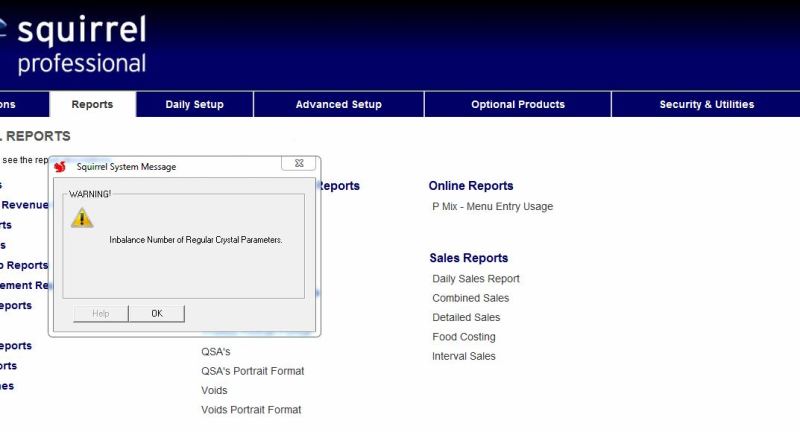Open the QSA's report link

pyautogui.click(x=215, y=352)
